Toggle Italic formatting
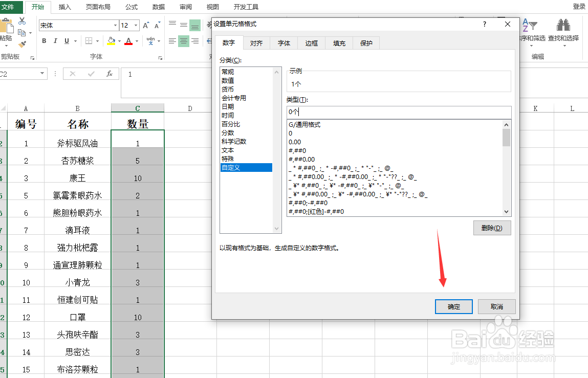 pos(55,41)
